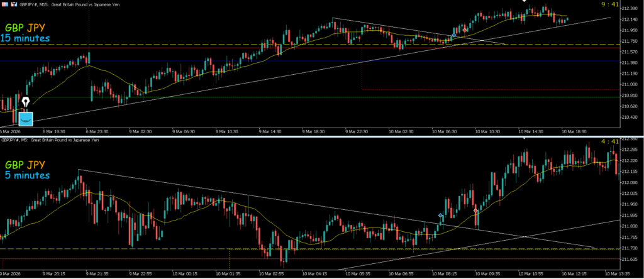The width and height of the screenshot is (644, 279).
Task: Click the white pen nib icon on chart
Action: (25, 102)
